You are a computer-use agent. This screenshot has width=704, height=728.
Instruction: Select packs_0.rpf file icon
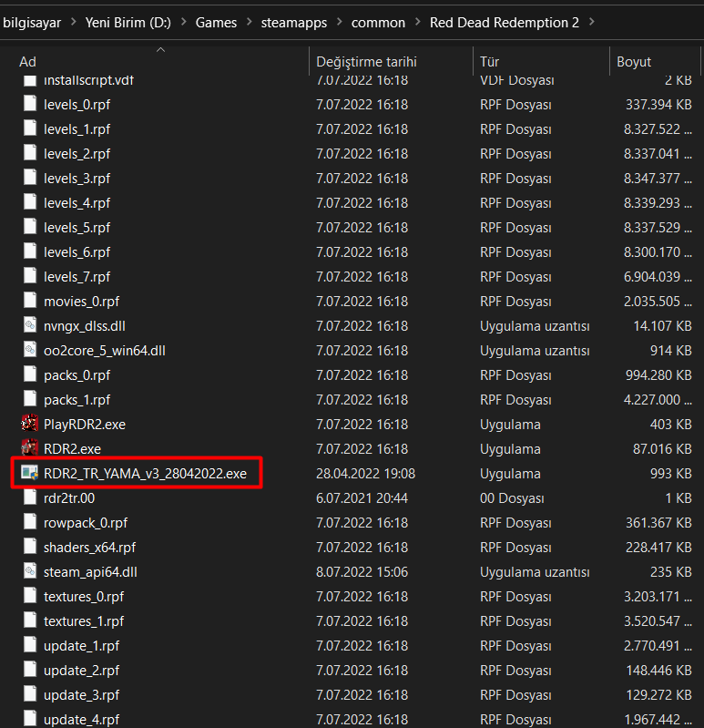(x=30, y=374)
